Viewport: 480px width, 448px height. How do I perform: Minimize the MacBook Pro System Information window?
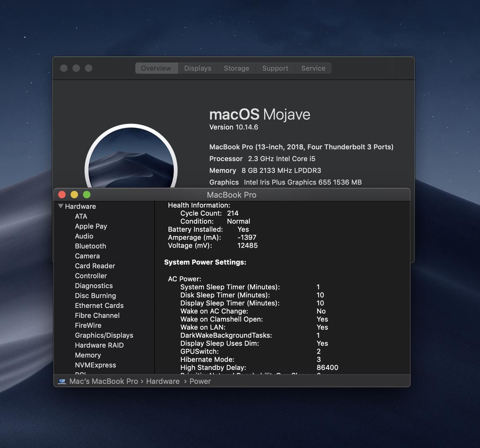pos(74,195)
